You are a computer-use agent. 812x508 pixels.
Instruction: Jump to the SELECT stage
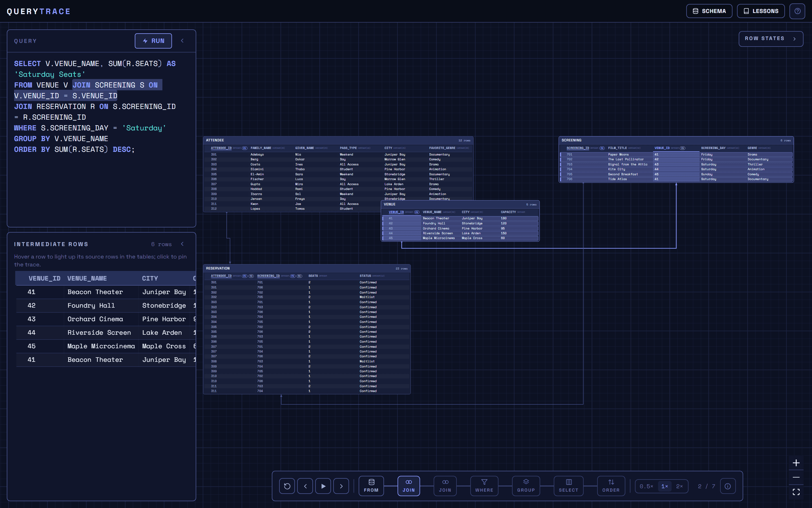point(568,486)
